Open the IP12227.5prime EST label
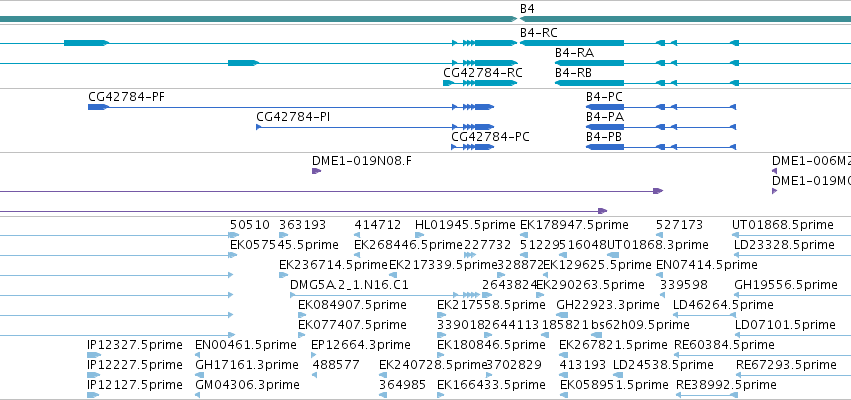Viewport: 851px width, 400px height. point(135,365)
